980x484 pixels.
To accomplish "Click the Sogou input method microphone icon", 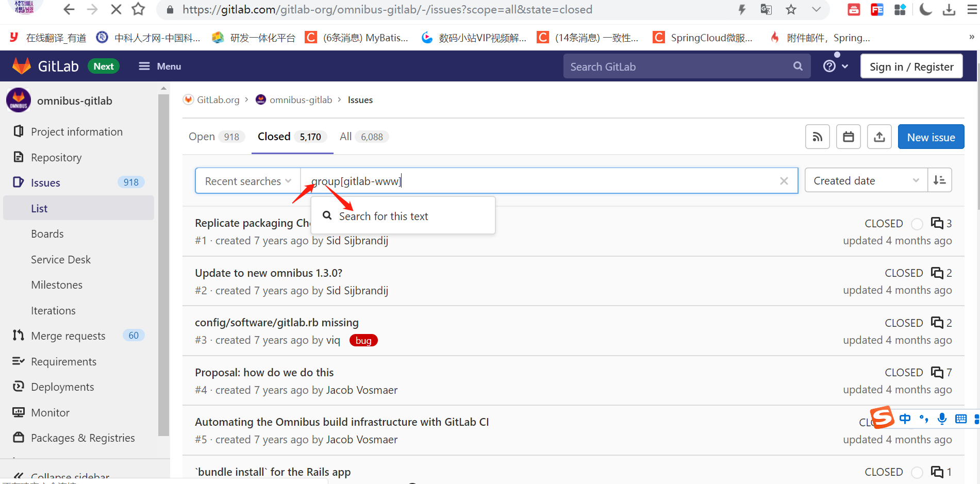I will click(942, 419).
